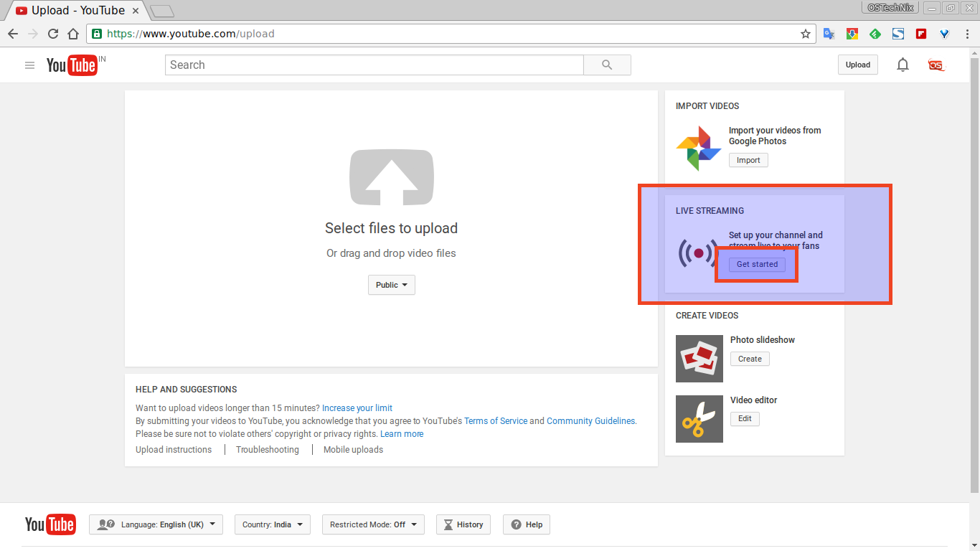The height and width of the screenshot is (551, 980).
Task: Click the live streaming broadcast icon
Action: [698, 253]
